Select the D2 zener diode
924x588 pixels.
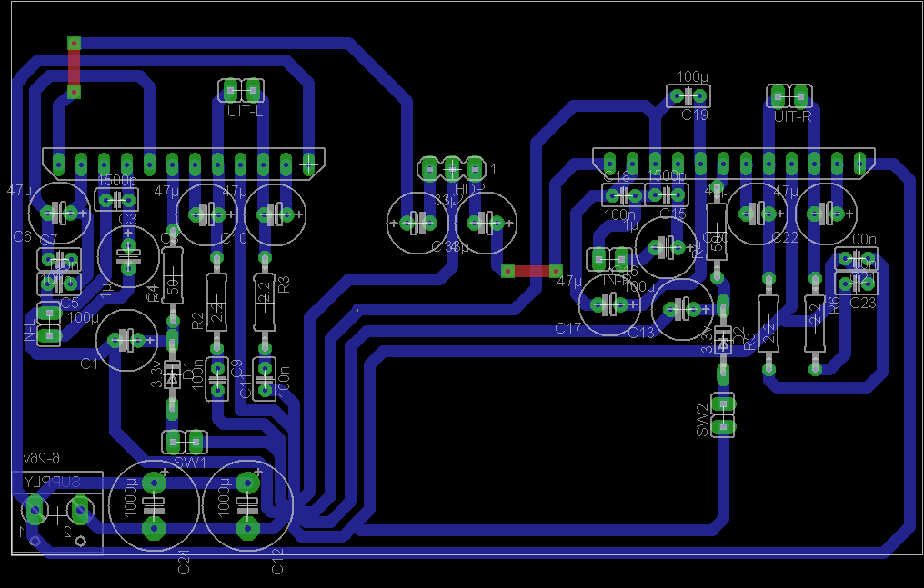[x=723, y=341]
